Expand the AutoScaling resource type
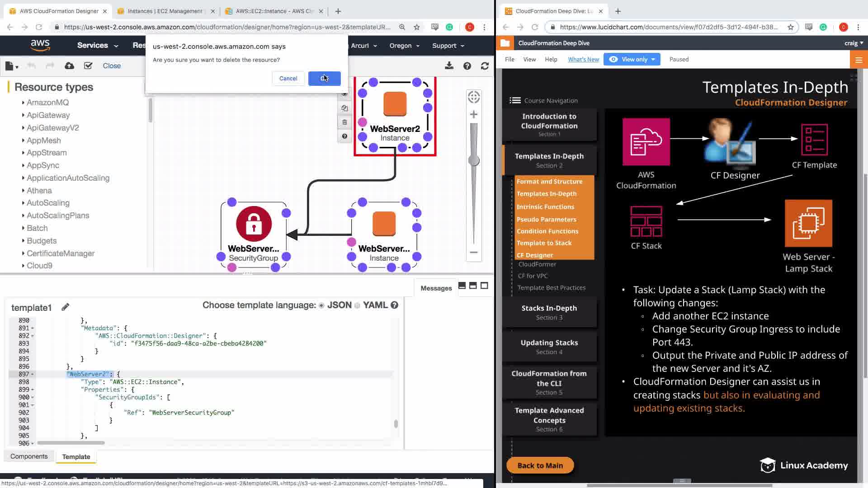868x488 pixels. pos(23,203)
